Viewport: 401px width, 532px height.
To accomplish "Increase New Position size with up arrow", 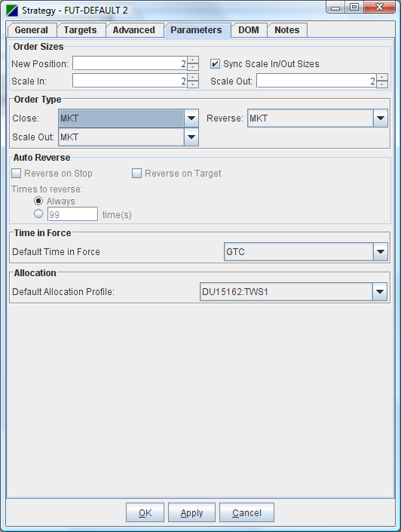I will click(x=193, y=60).
